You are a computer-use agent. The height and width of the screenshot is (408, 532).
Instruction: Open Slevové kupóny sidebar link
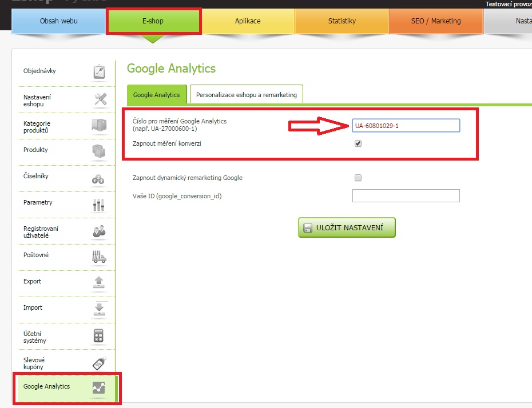(34, 363)
